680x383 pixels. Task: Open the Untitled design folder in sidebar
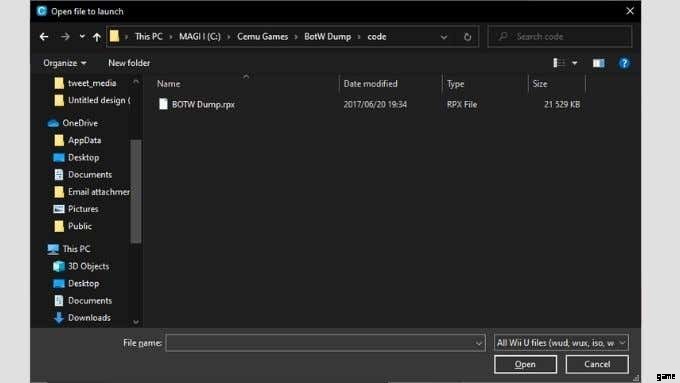92,100
